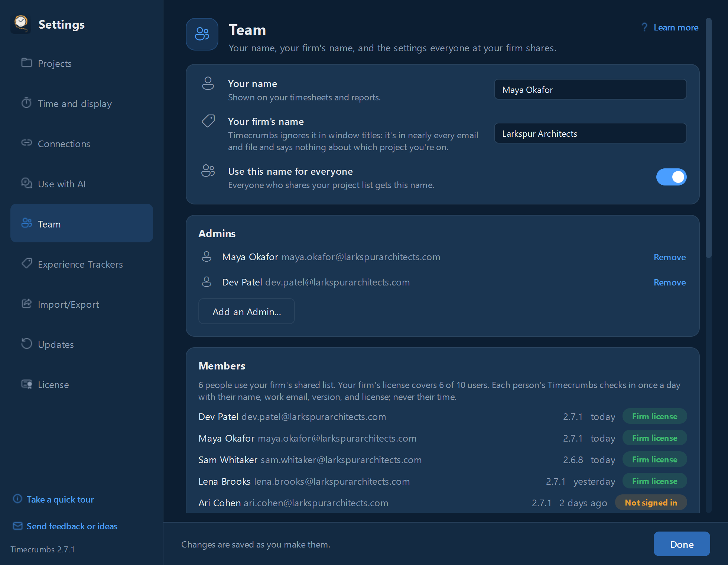This screenshot has height=565, width=728.
Task: Remove Dev Patel from Admins
Action: tap(669, 282)
